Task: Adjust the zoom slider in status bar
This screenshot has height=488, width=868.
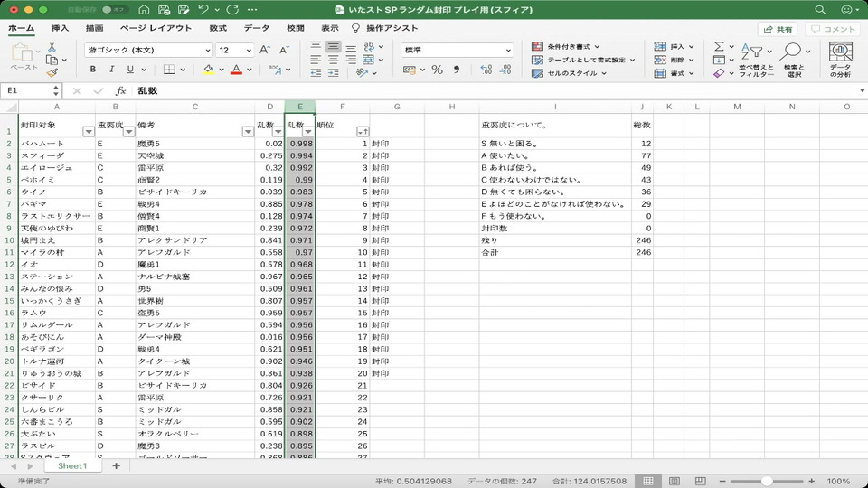Action: (x=767, y=481)
